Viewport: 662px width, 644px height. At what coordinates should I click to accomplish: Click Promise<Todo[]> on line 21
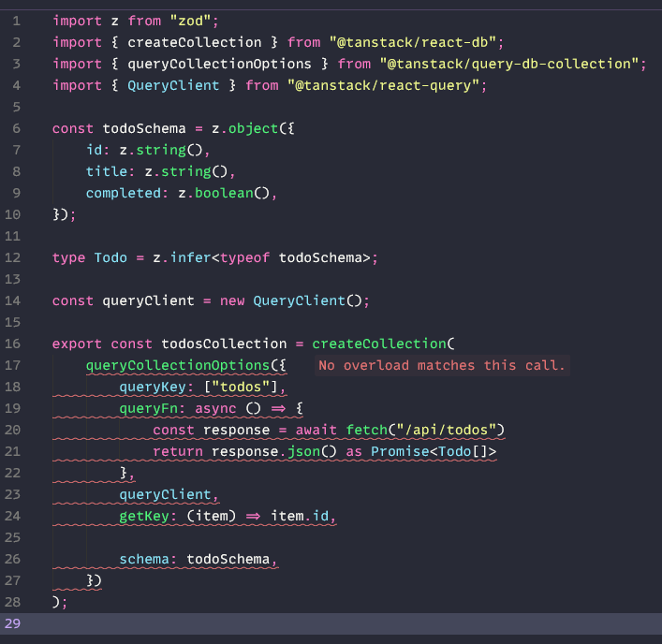[x=434, y=451]
